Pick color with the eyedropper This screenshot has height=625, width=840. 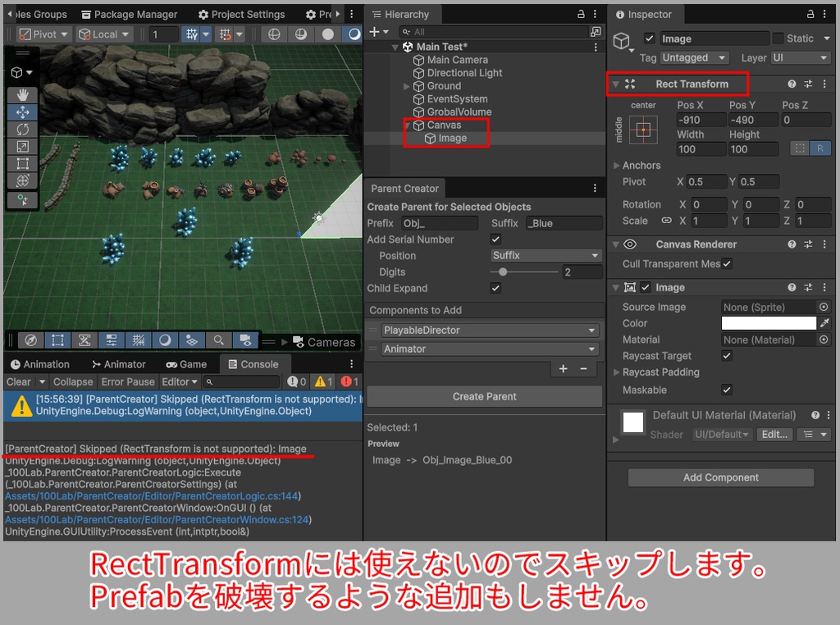point(824,323)
